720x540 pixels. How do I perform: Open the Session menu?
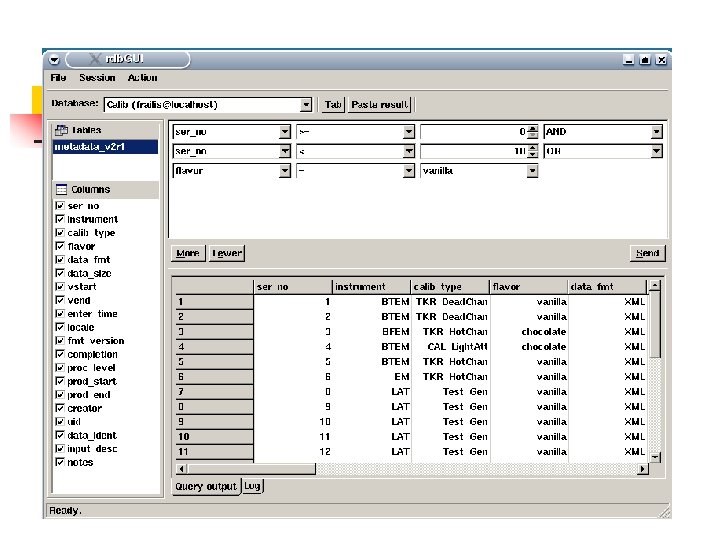pos(97,78)
